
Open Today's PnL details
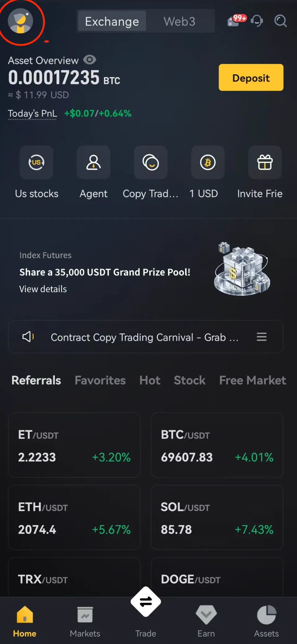[32, 114]
